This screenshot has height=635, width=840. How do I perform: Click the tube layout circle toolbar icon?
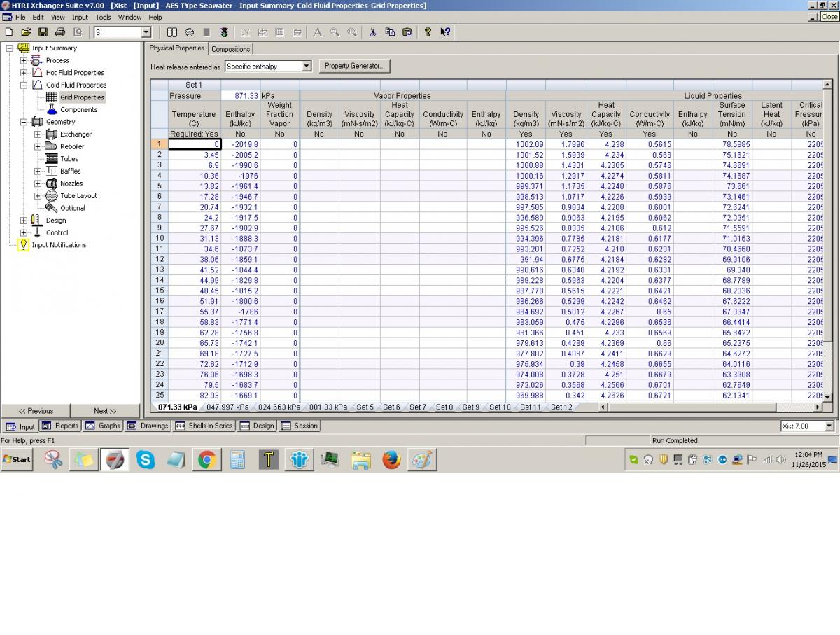tap(189, 32)
